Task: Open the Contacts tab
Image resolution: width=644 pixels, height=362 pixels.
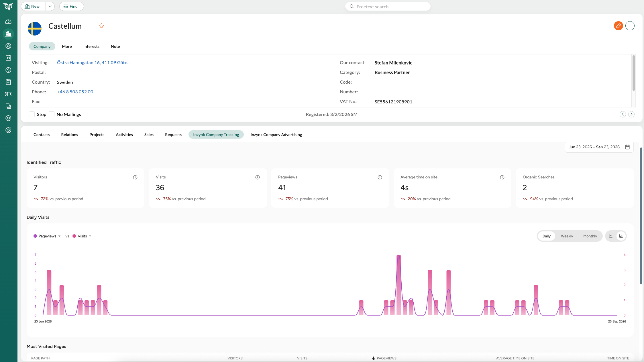Action: point(42,135)
